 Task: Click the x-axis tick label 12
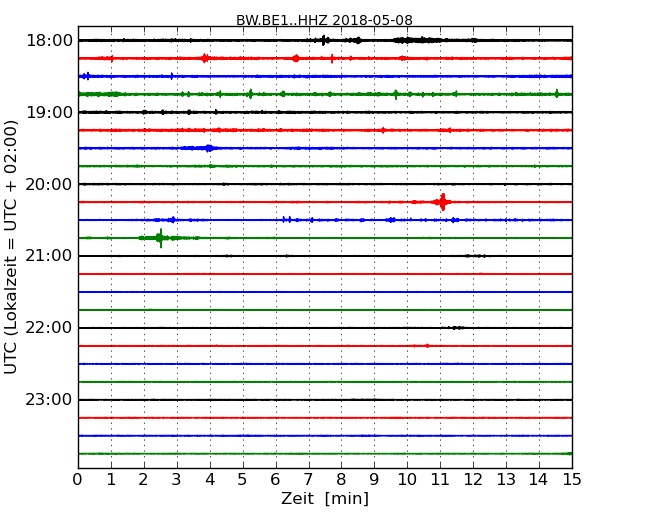pyautogui.click(x=473, y=480)
